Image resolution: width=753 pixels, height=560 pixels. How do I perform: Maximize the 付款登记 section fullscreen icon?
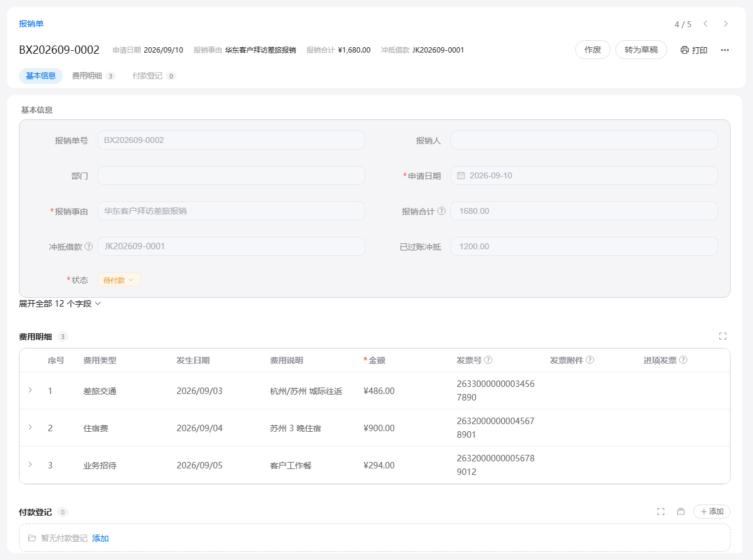coord(661,512)
